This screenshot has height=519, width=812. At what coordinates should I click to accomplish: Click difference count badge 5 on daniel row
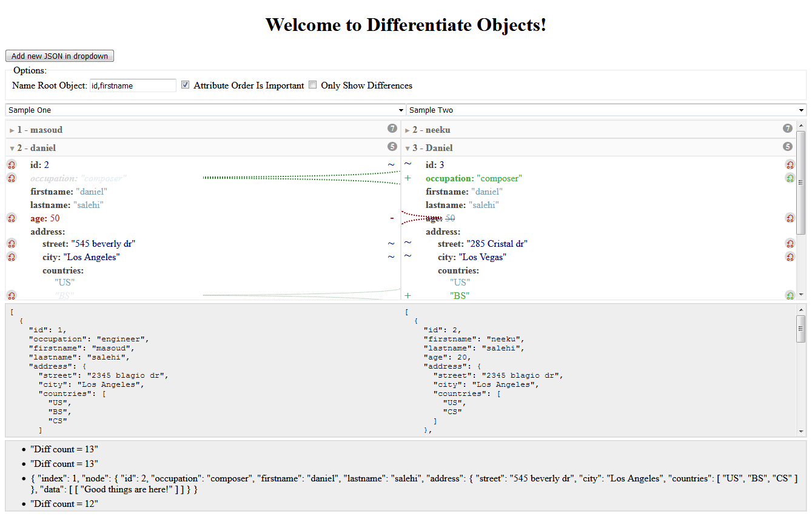(392, 147)
